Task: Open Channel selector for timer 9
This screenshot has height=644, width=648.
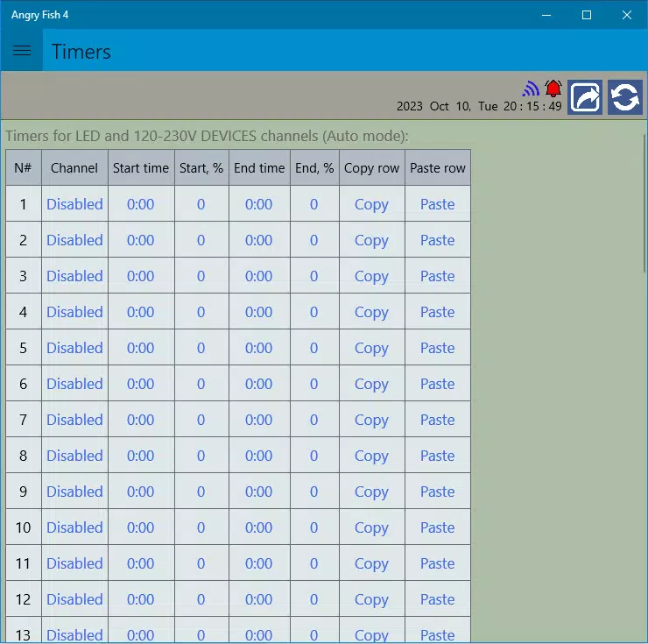Action: pyautogui.click(x=74, y=492)
